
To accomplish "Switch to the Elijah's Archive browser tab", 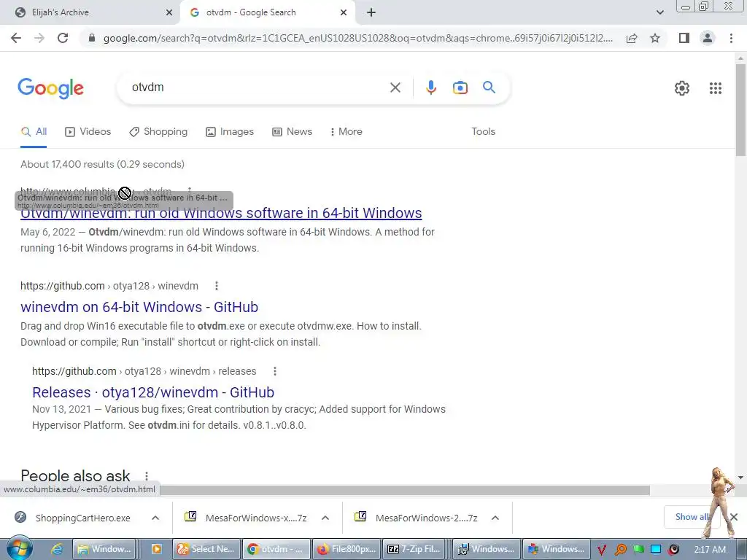I will tap(90, 12).
